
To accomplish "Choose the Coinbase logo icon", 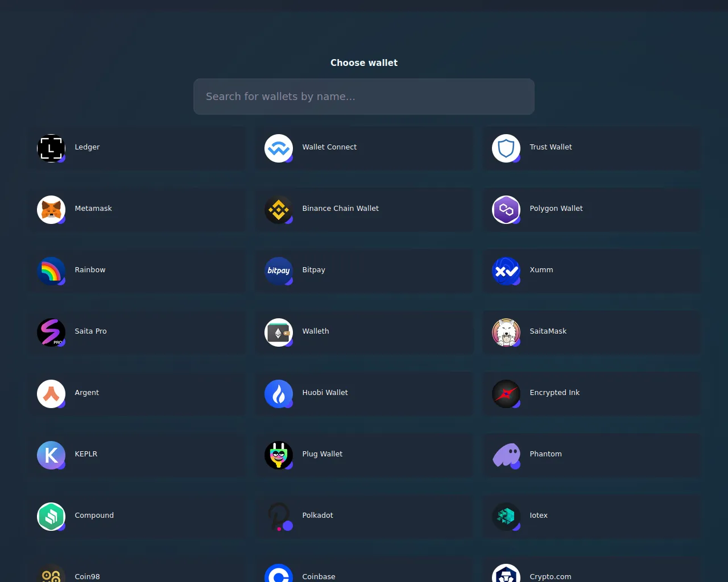I will pyautogui.click(x=279, y=573).
